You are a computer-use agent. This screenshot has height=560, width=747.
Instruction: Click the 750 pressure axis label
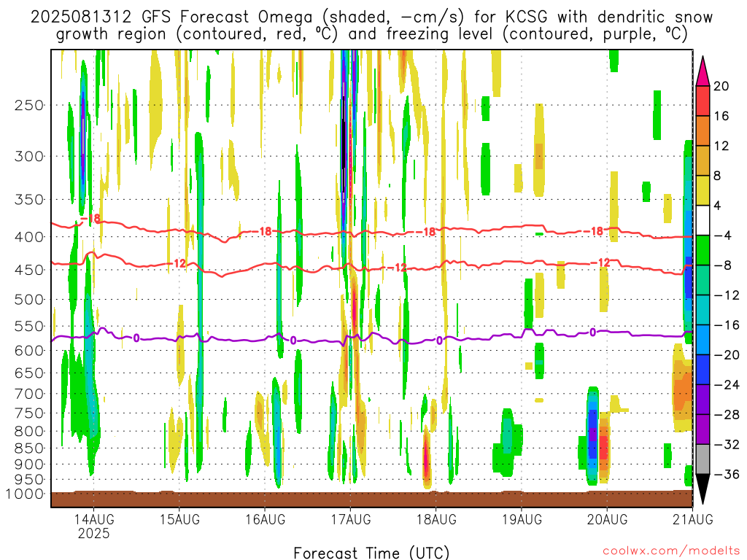click(29, 413)
